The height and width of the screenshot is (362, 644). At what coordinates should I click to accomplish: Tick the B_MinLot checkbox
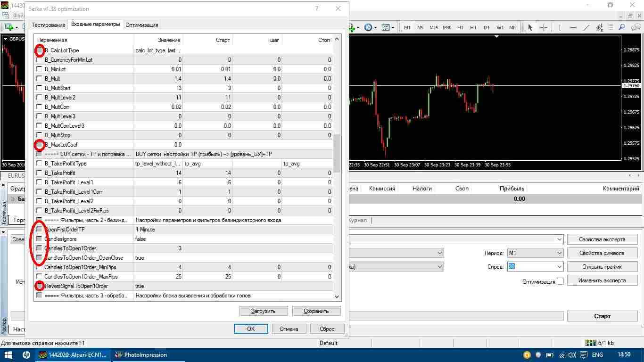click(40, 69)
